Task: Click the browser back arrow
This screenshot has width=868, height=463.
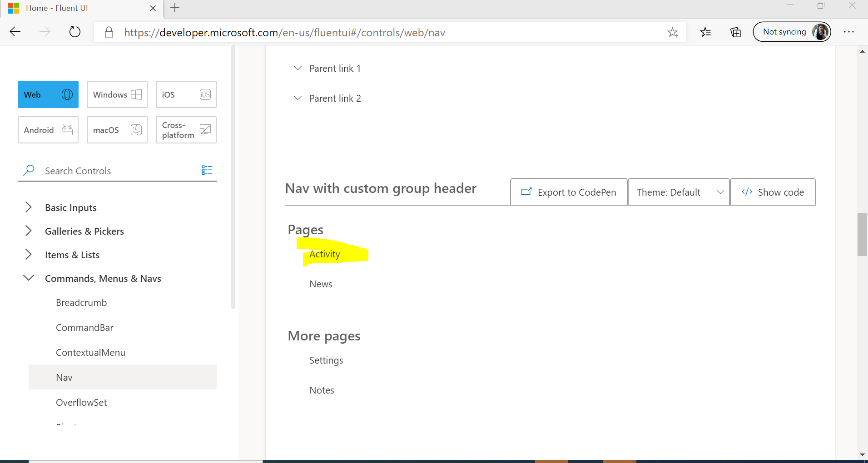Action: [x=15, y=32]
